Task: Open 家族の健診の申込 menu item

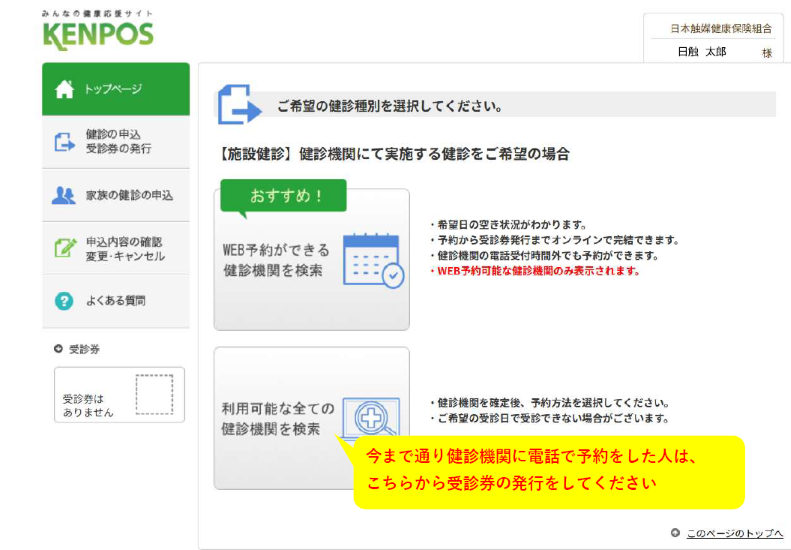Action: pyautogui.click(x=129, y=195)
